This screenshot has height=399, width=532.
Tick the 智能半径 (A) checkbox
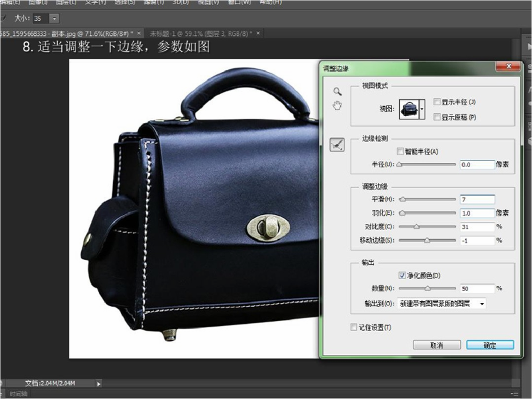point(400,151)
